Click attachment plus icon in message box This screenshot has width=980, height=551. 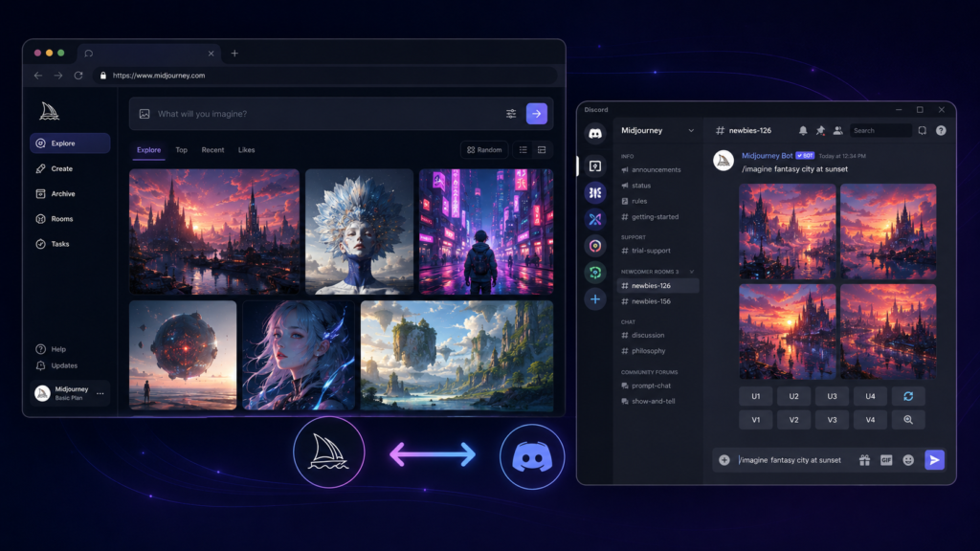(x=724, y=460)
